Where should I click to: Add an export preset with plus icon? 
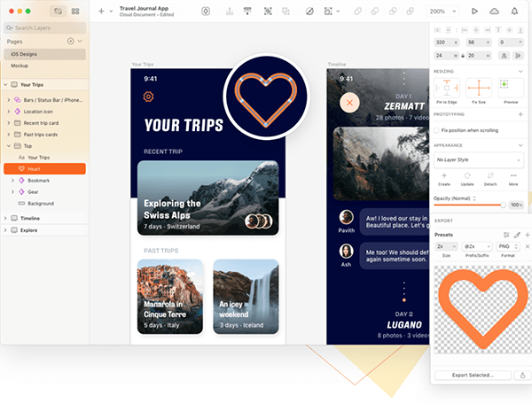click(x=528, y=234)
